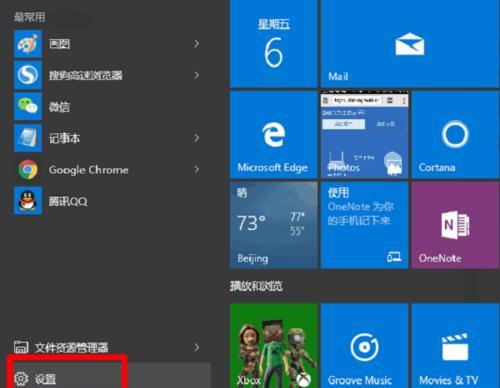
Task: Expand the arrow next to 文件资源管理器
Action: point(197,347)
